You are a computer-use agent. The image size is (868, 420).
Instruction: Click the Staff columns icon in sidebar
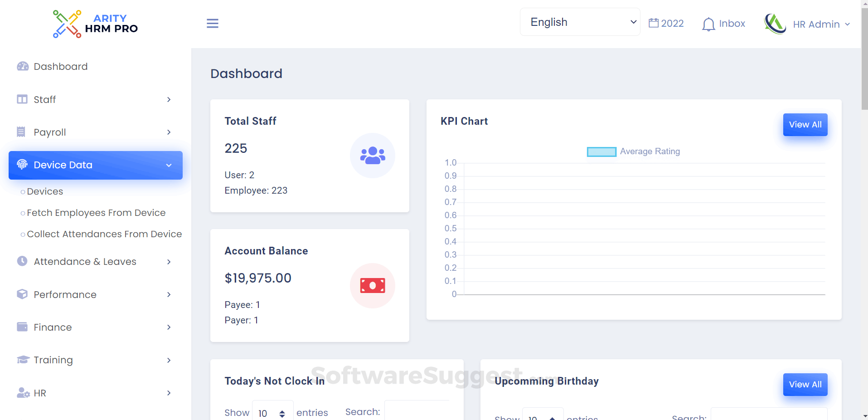click(22, 99)
